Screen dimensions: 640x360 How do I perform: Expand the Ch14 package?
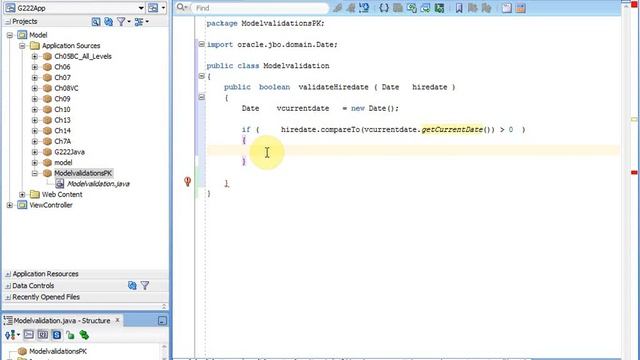click(35, 131)
